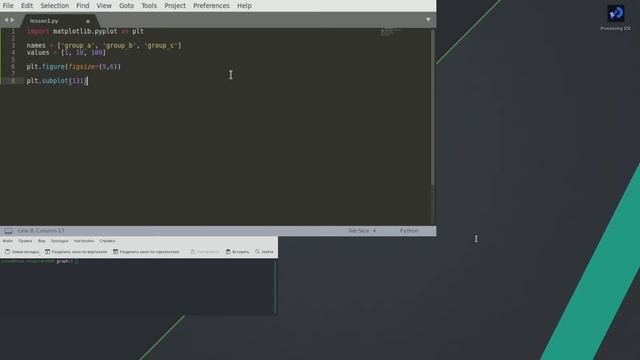Open the Файл menu in terminal window

(x=8, y=241)
